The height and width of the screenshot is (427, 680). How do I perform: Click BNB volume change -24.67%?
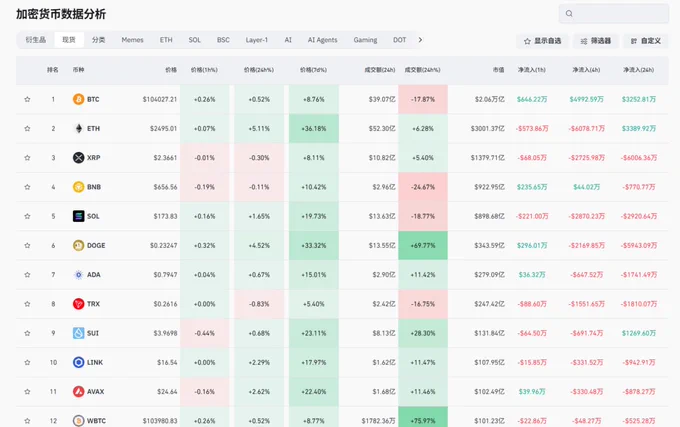click(x=423, y=187)
